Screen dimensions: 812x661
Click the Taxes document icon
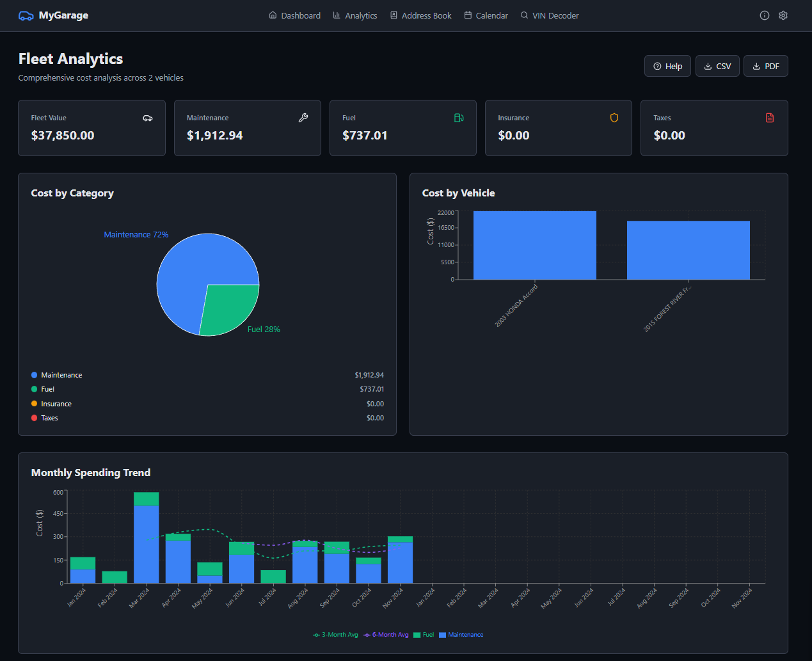pos(770,118)
